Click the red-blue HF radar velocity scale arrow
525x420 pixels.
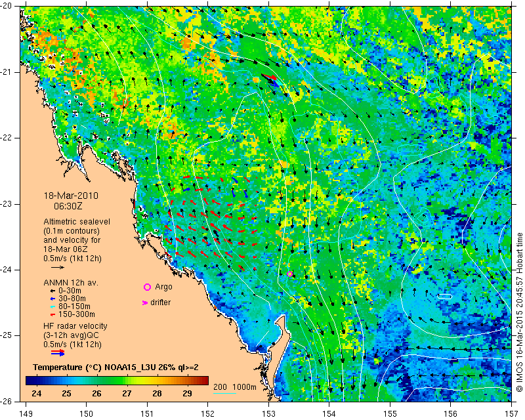pos(58,352)
